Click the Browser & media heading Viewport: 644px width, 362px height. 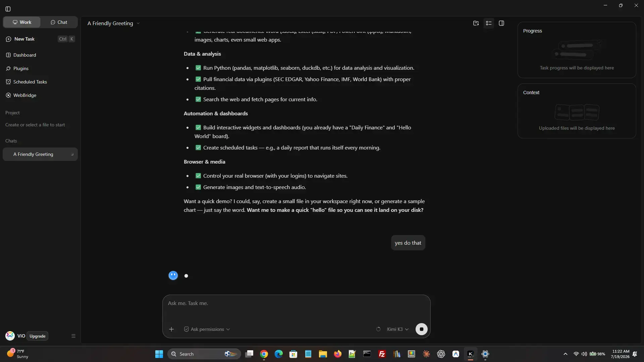pyautogui.click(x=204, y=162)
